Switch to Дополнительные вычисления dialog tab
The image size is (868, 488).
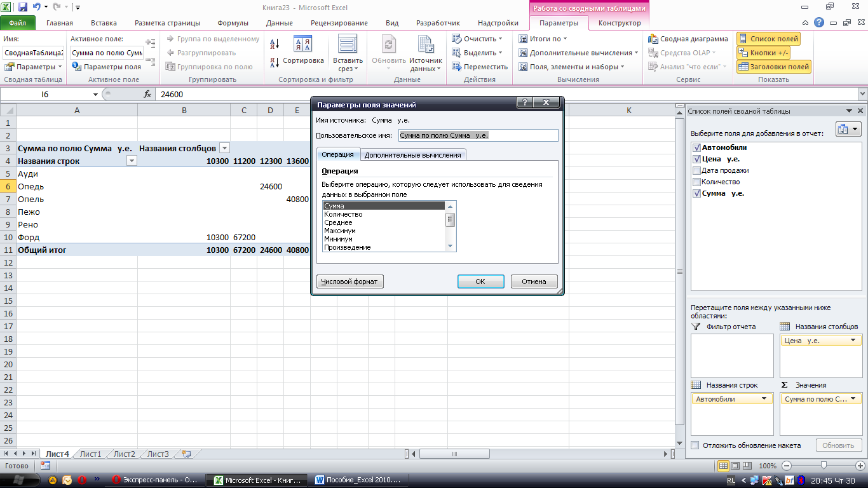click(413, 154)
